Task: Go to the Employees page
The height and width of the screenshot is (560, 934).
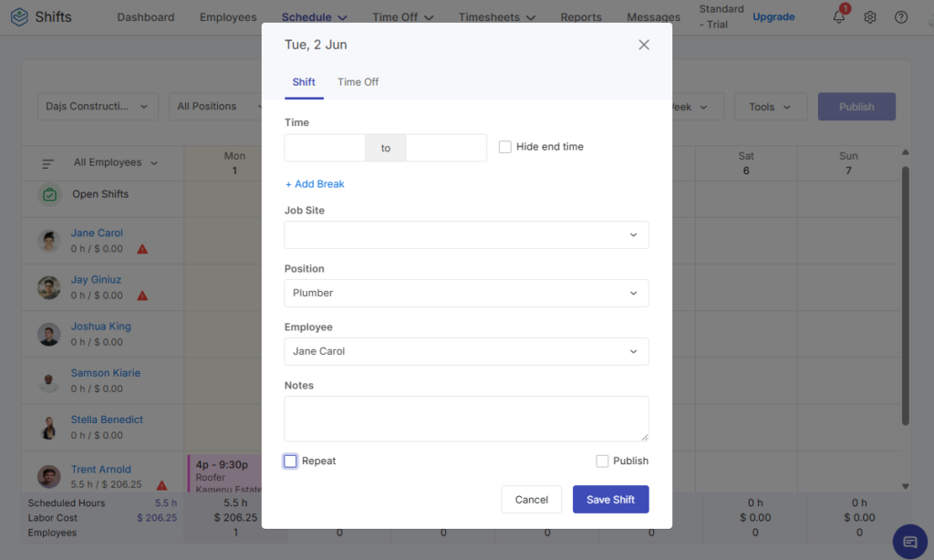Action: coord(227,17)
